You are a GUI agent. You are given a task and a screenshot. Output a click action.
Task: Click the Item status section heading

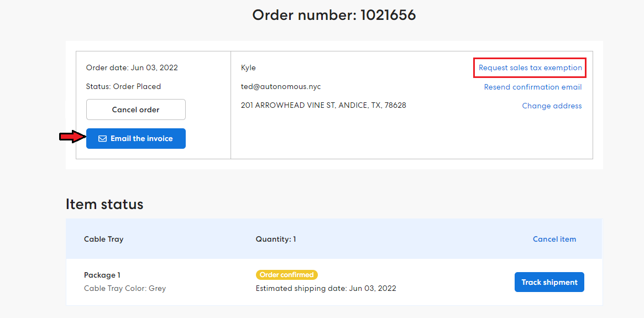point(104,204)
